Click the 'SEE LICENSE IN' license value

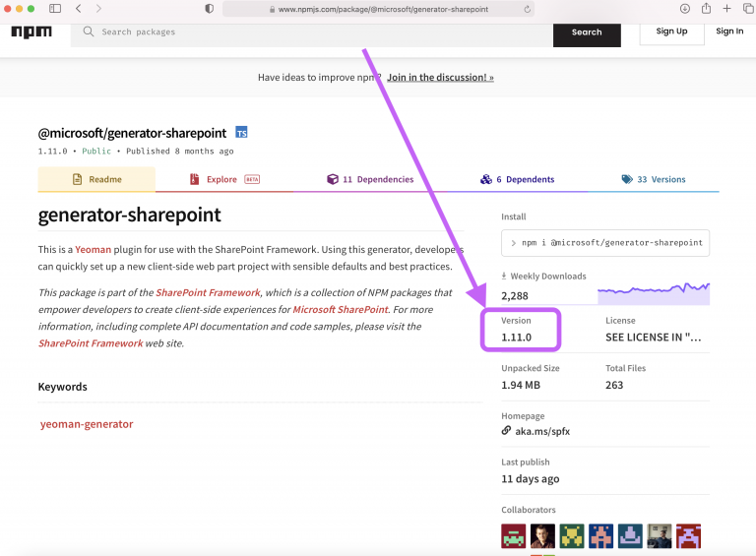tap(654, 338)
